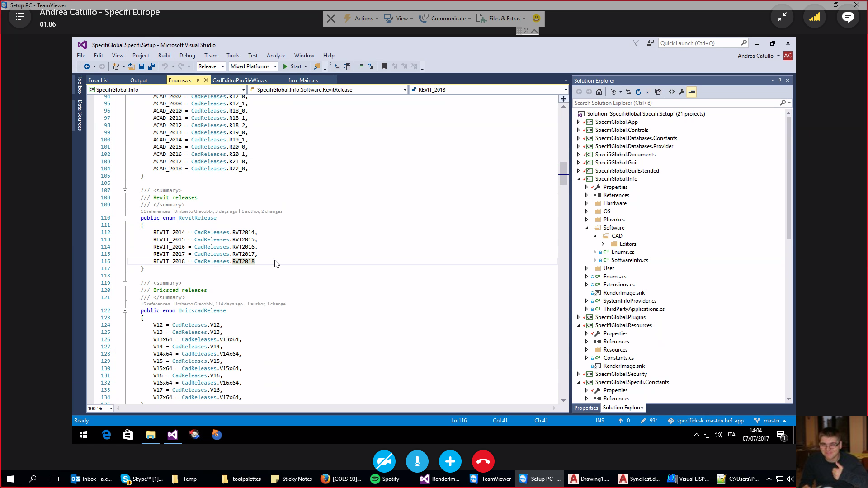Click the Show All Files icon
The width and height of the screenshot is (868, 488).
click(x=658, y=92)
